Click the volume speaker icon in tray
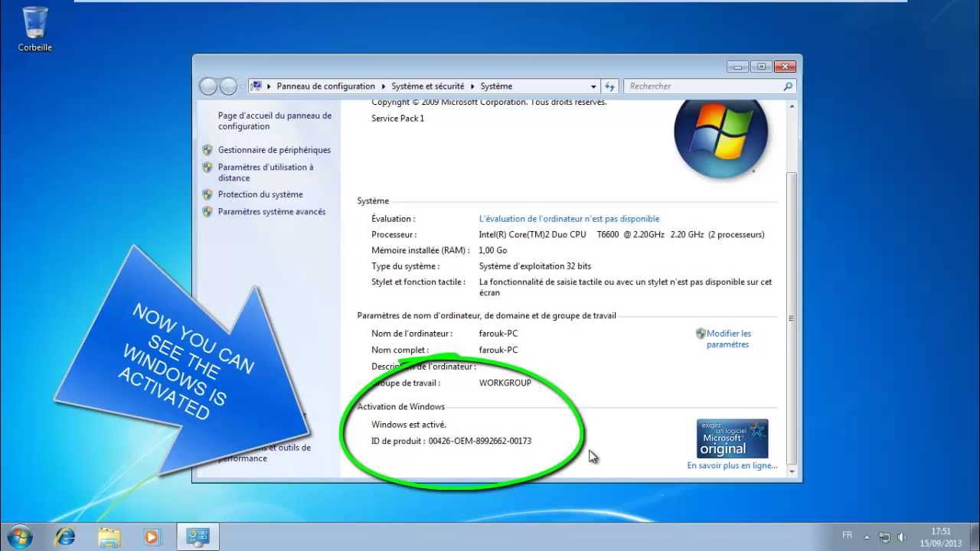980x551 pixels. [x=901, y=536]
